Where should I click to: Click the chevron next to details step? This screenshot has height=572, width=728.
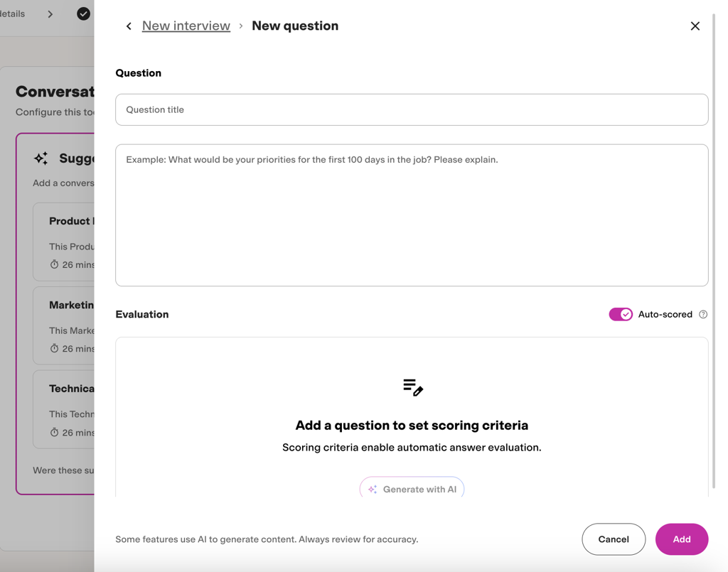click(x=50, y=14)
